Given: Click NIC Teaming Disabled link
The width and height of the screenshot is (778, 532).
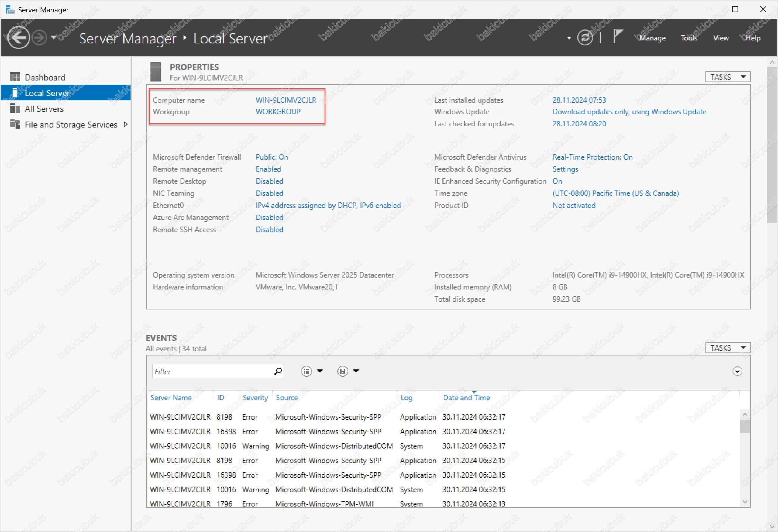Looking at the screenshot, I should tap(269, 193).
